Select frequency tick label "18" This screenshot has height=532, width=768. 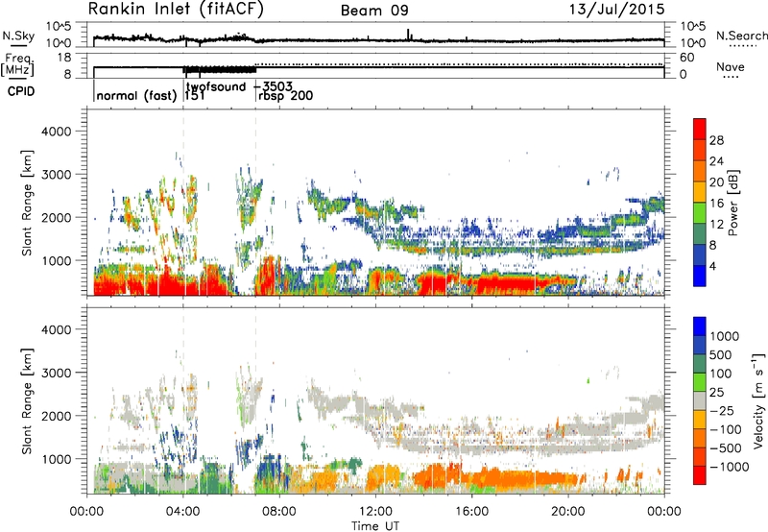pyautogui.click(x=63, y=58)
